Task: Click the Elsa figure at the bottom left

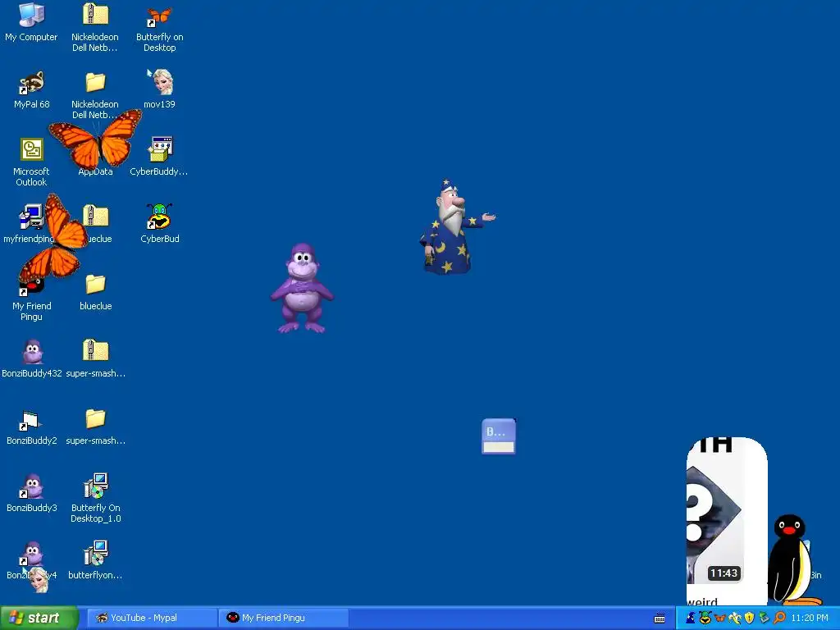Action: [38, 580]
